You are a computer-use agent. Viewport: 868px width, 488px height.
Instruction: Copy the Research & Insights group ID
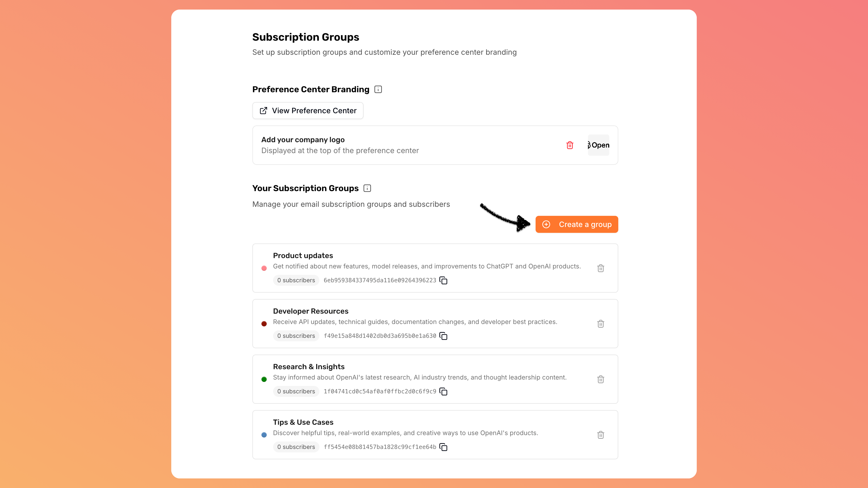pyautogui.click(x=443, y=391)
